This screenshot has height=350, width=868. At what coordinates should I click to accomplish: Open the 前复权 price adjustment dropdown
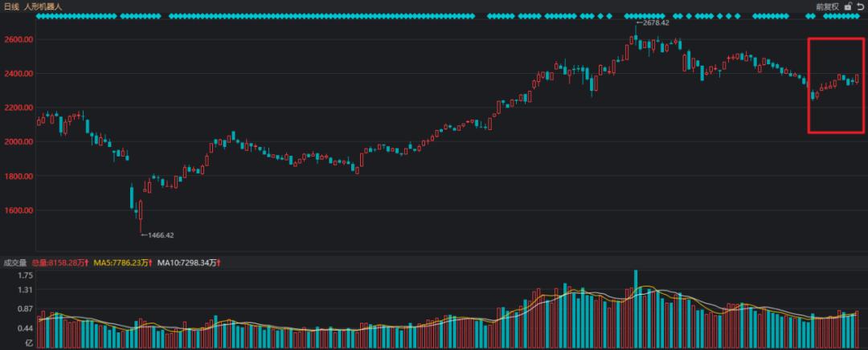click(x=827, y=6)
